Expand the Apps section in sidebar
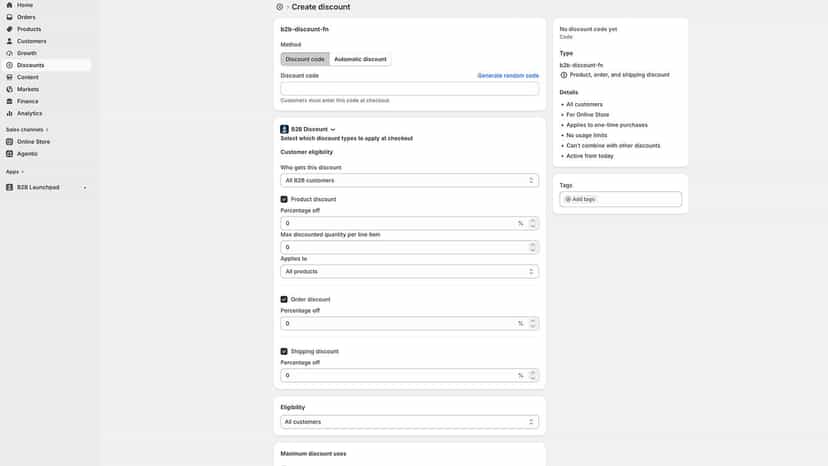Viewport: 828px width, 466px height. (x=22, y=172)
